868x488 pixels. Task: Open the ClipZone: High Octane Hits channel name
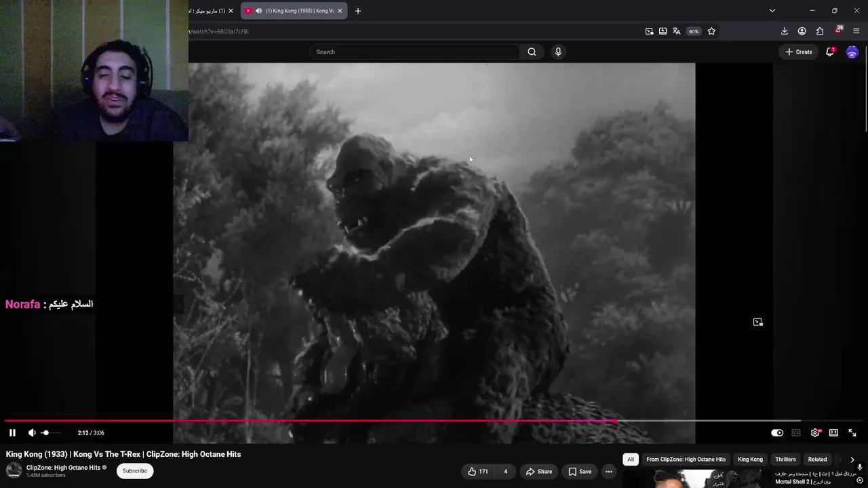point(63,468)
